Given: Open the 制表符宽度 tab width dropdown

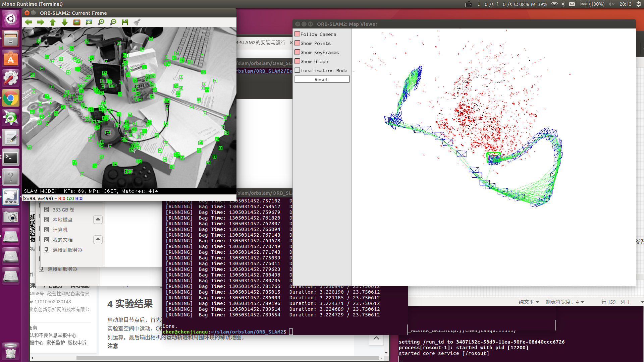Looking at the screenshot, I should 565,302.
